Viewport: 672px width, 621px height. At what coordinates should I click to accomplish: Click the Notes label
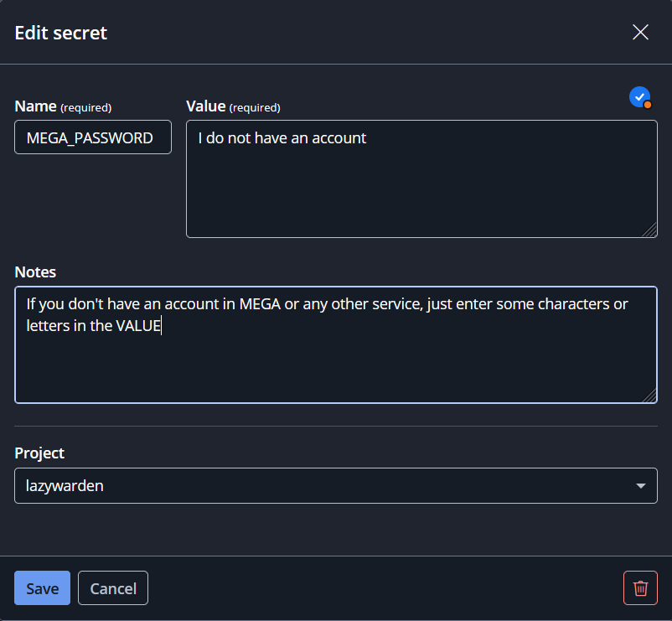35,272
